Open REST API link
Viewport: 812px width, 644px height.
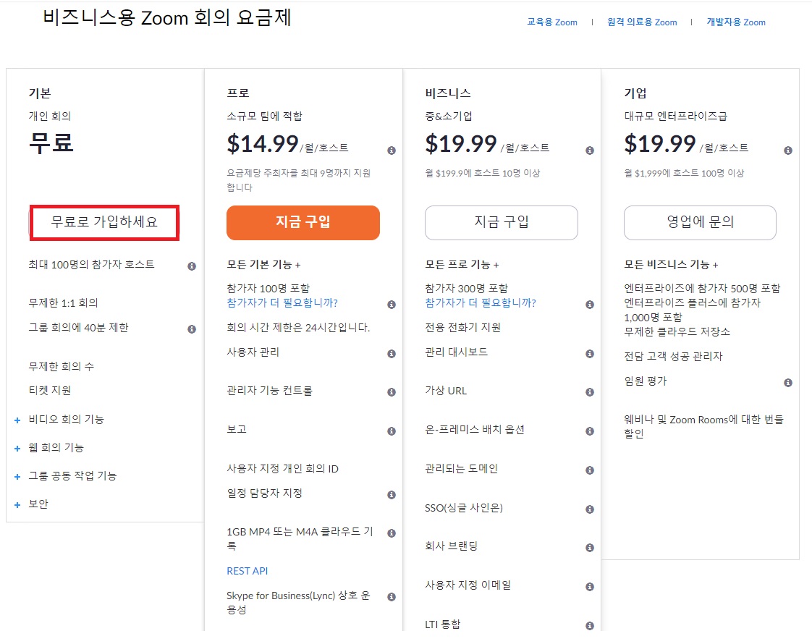[247, 571]
